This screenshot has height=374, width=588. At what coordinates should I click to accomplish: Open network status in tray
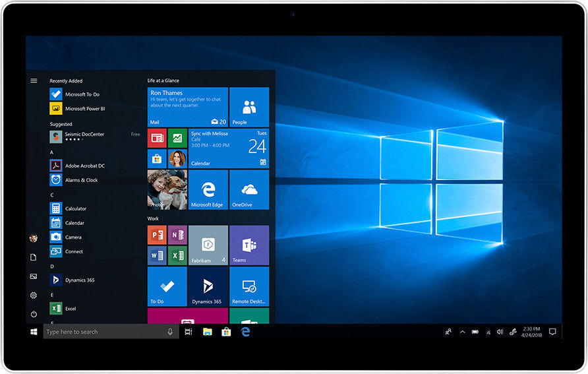(488, 332)
